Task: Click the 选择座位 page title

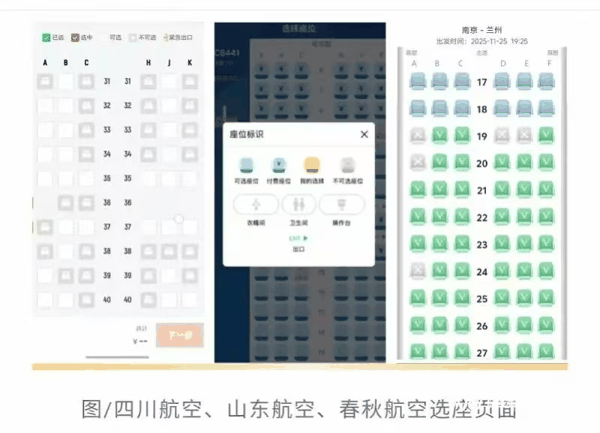Action: coord(299,29)
